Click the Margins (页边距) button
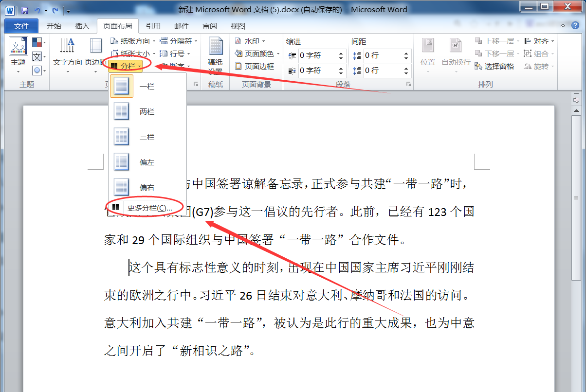 click(x=96, y=55)
